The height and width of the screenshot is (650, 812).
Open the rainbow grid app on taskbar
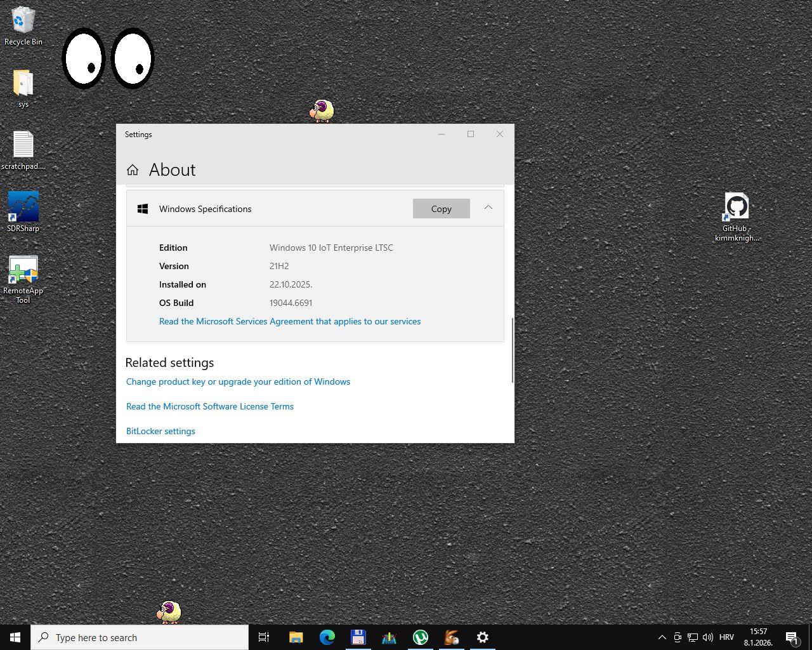pyautogui.click(x=389, y=637)
